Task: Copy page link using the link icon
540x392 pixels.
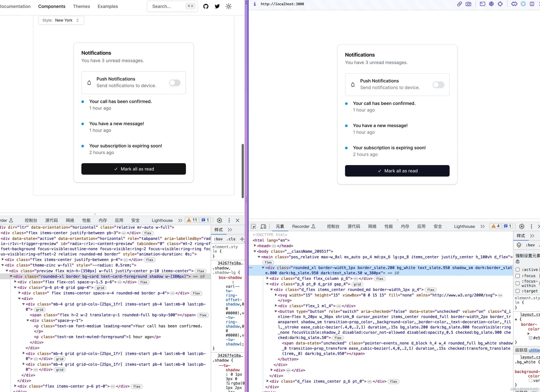Action: (459, 4)
